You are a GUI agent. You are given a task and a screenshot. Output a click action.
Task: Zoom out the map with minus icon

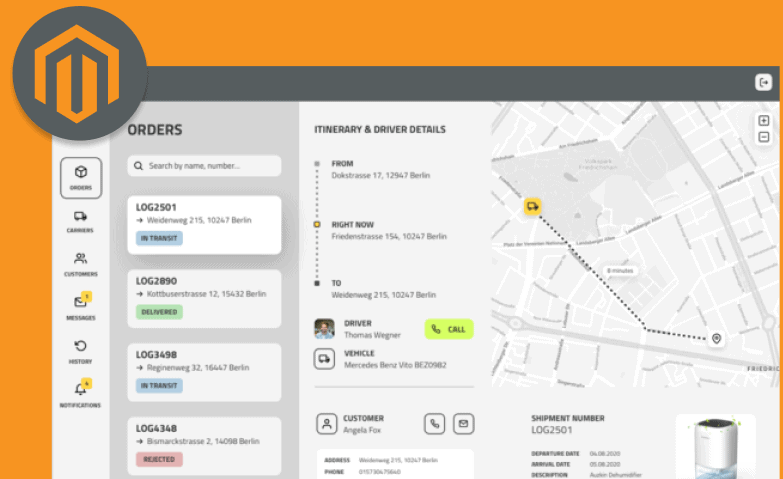[764, 137]
